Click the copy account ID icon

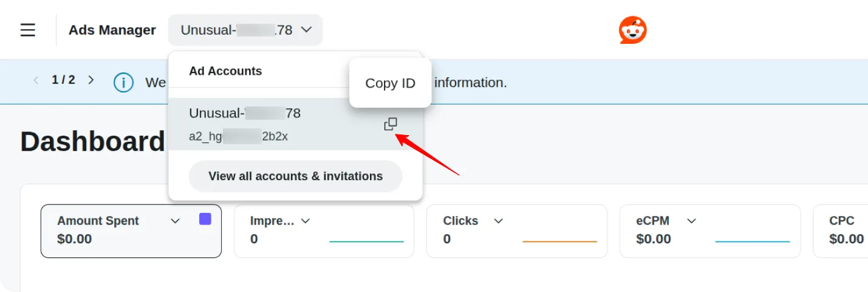[391, 124]
